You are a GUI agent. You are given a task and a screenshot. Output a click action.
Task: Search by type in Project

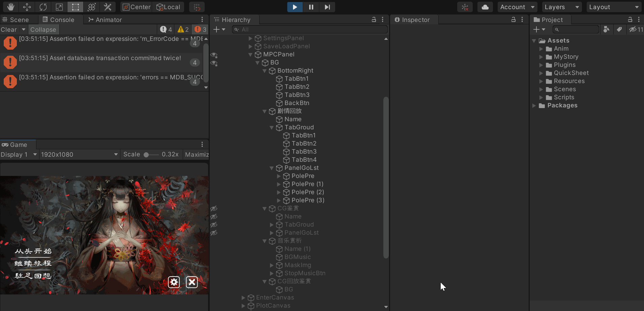(606, 29)
